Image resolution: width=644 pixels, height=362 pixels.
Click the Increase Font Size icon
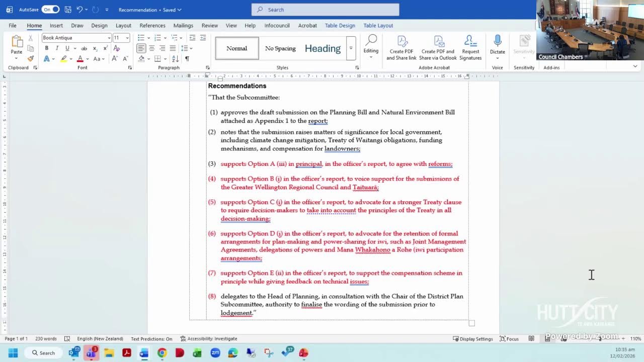tap(115, 59)
